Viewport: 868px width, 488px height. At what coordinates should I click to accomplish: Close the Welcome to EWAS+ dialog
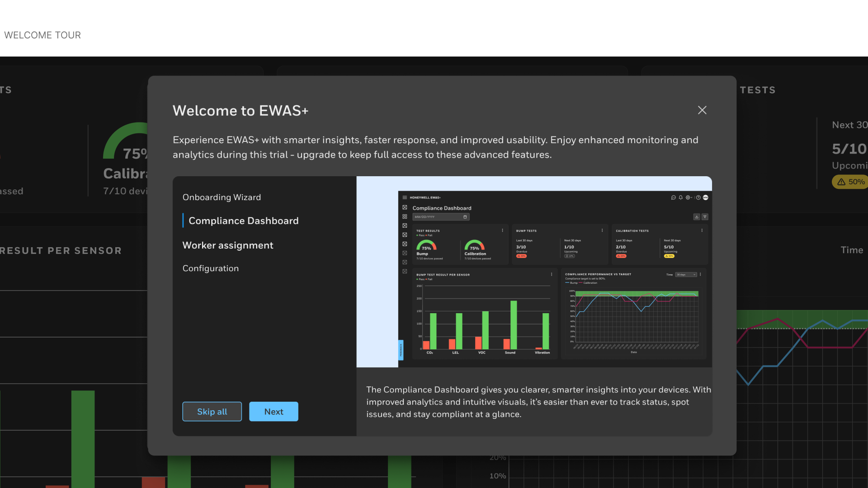pyautogui.click(x=702, y=110)
